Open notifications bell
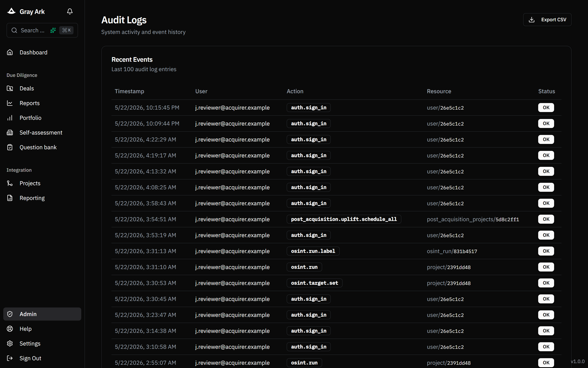This screenshot has width=588, height=368. (70, 11)
